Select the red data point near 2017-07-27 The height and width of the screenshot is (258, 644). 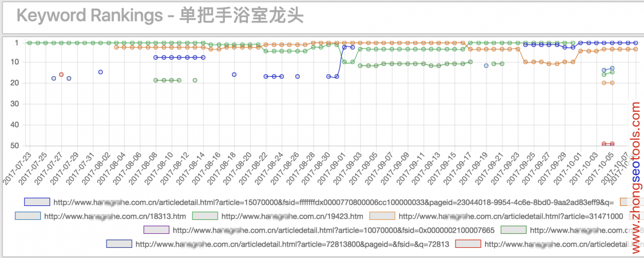click(61, 75)
